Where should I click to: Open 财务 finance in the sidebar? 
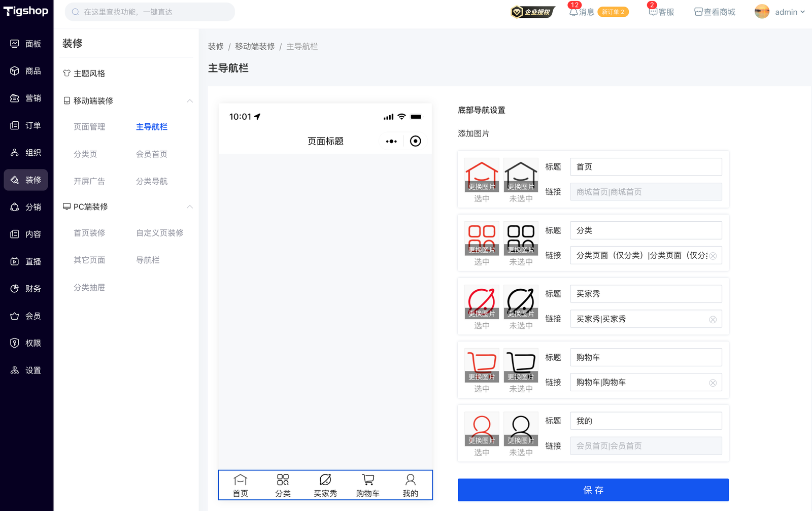tap(26, 288)
